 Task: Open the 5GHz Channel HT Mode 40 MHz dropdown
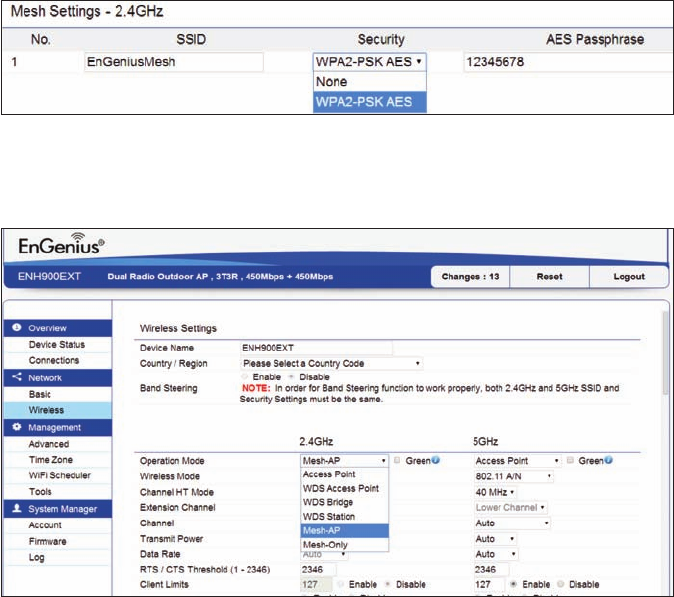coord(495,492)
